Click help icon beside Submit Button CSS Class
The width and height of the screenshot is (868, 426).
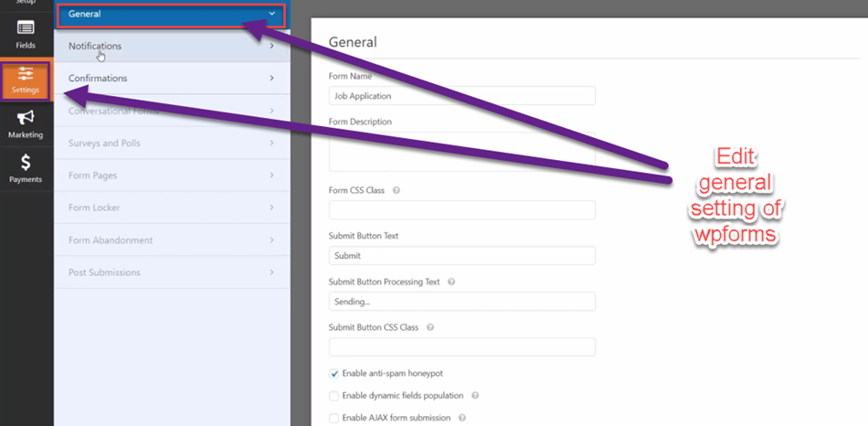[430, 327]
